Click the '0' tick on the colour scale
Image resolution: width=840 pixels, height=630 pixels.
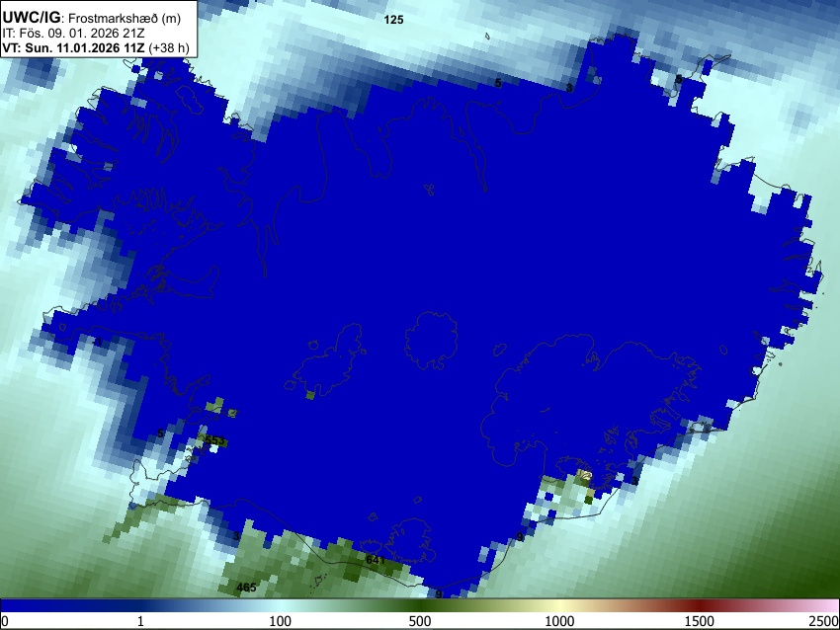(5, 621)
